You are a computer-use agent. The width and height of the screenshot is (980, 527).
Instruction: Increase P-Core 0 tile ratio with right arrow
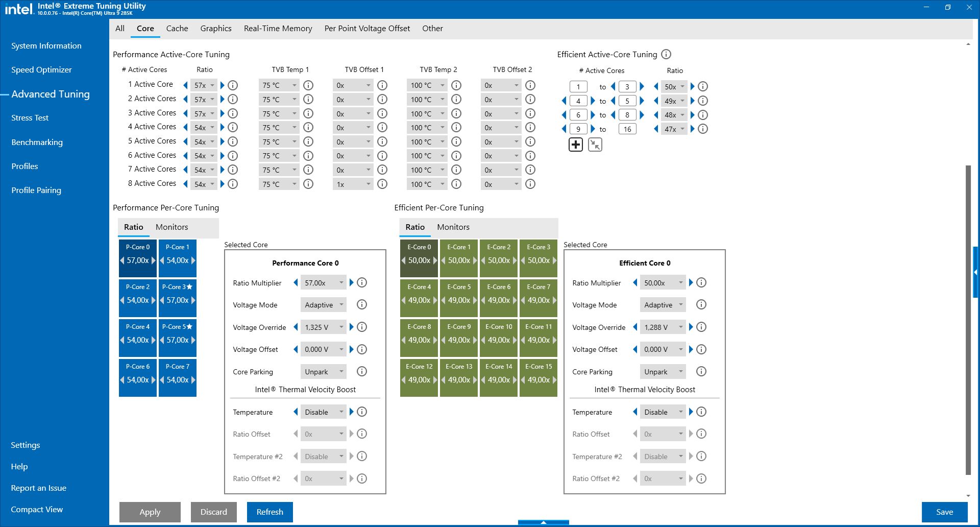click(153, 260)
